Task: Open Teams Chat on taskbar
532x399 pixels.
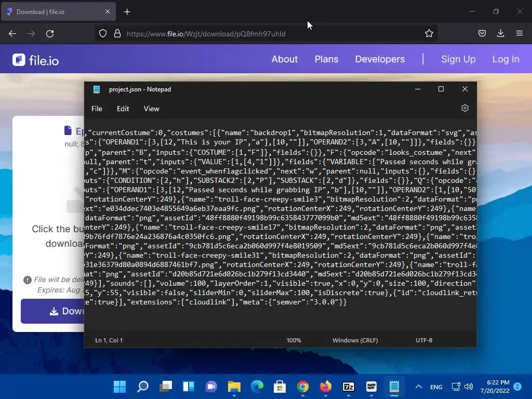Action: 211,387
